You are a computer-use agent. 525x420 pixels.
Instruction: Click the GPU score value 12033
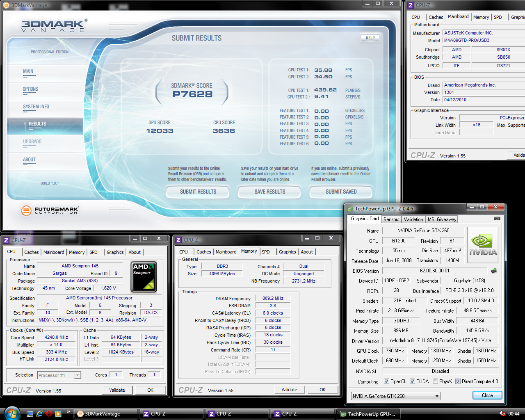click(x=160, y=131)
